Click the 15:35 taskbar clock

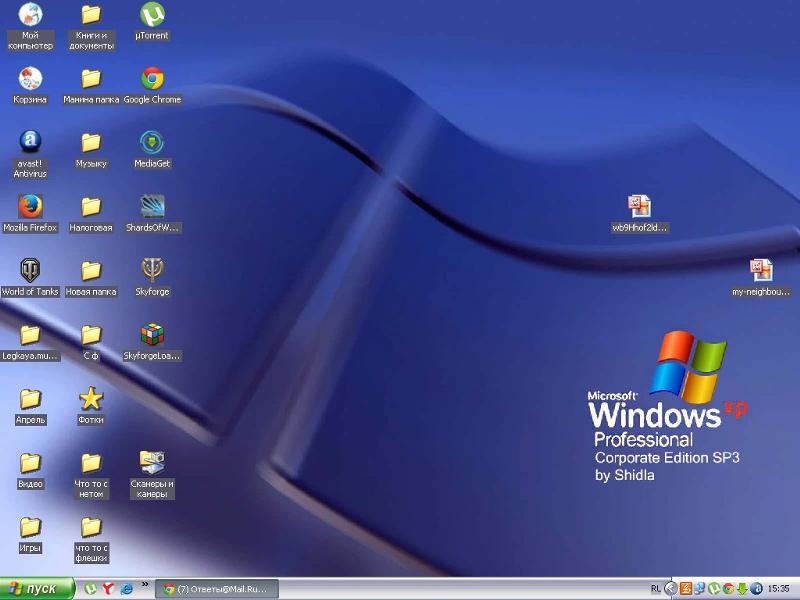coord(778,589)
